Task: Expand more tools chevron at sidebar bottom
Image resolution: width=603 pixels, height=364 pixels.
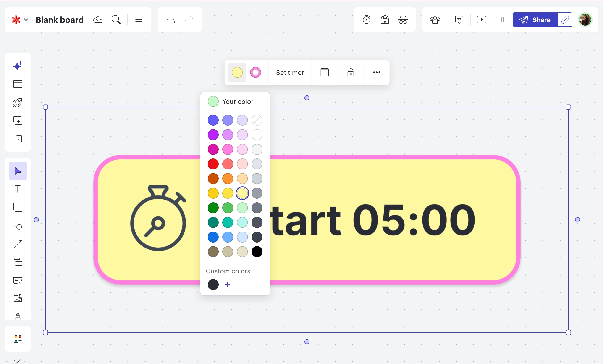Action: click(17, 361)
